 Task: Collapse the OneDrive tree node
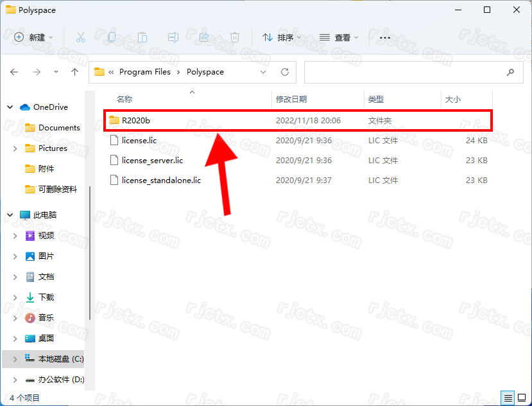10,107
